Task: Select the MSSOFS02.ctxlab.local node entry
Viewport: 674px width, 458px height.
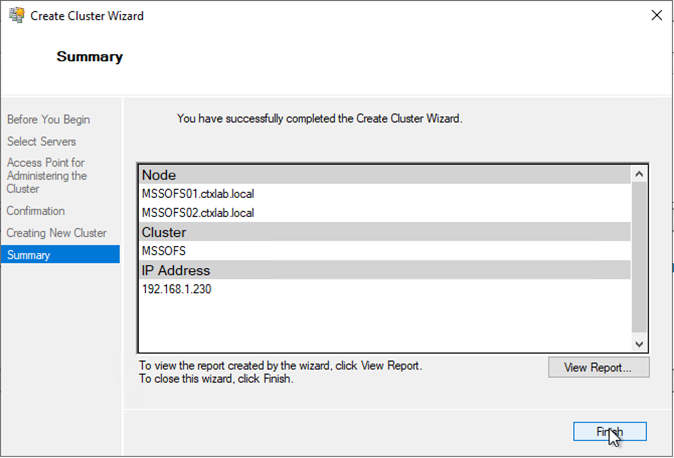Action: pos(198,212)
